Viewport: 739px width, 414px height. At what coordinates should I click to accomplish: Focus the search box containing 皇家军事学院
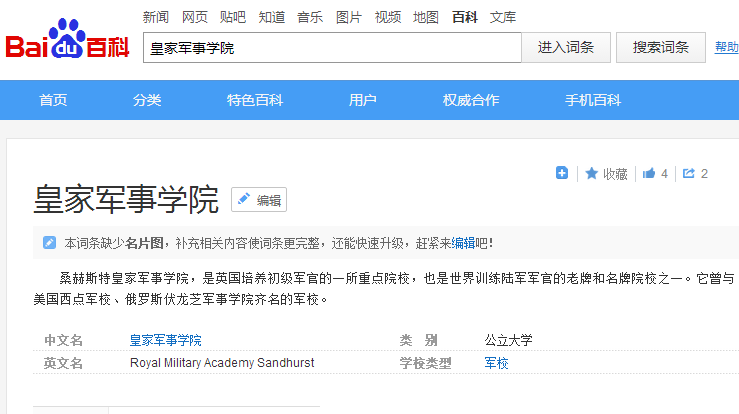(332, 48)
